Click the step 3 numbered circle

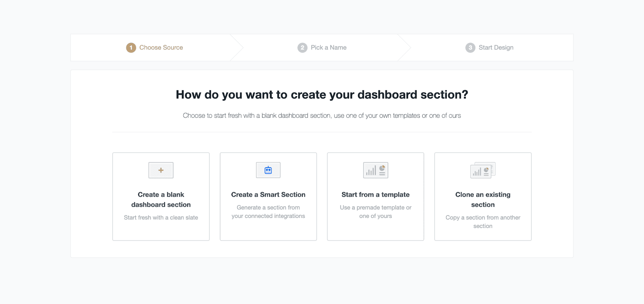tap(469, 47)
